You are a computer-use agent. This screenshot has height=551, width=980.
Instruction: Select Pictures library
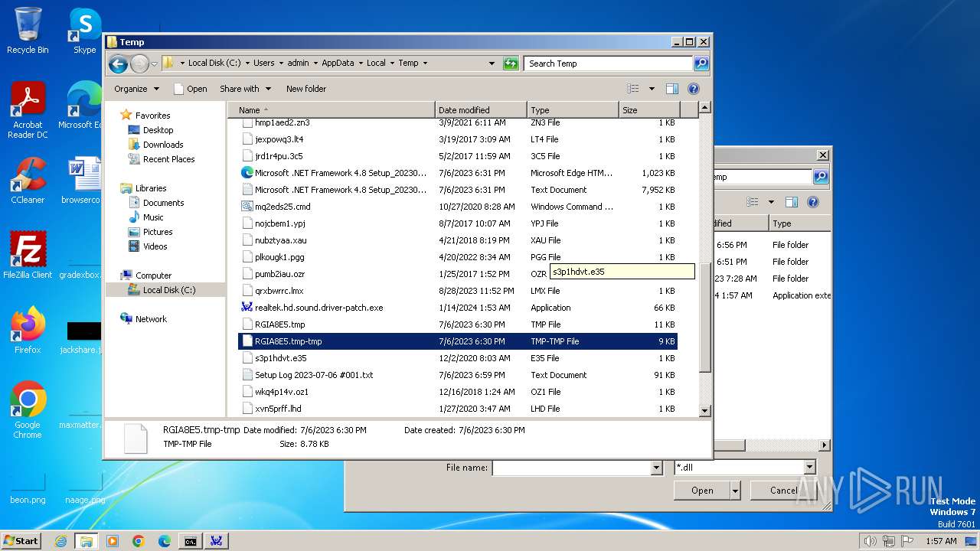(157, 232)
